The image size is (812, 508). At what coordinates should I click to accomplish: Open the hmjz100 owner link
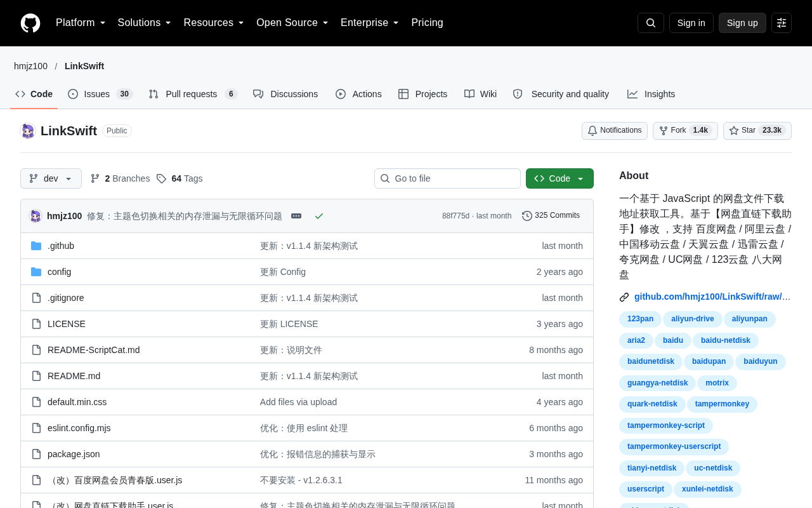pos(30,66)
